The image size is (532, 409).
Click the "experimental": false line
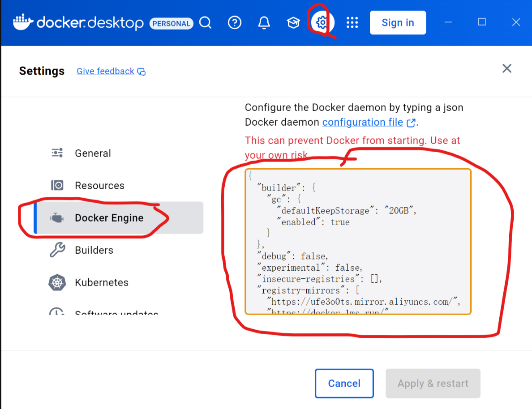click(x=310, y=268)
